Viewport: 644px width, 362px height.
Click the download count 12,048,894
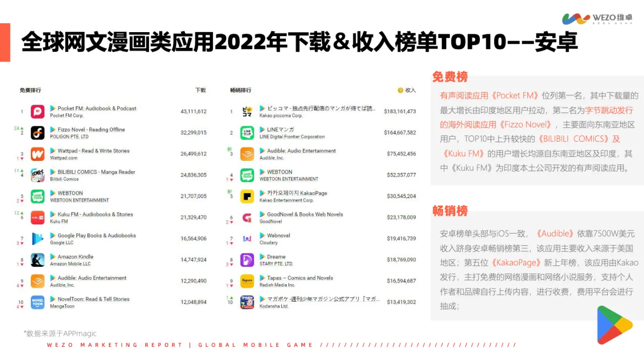194,302
